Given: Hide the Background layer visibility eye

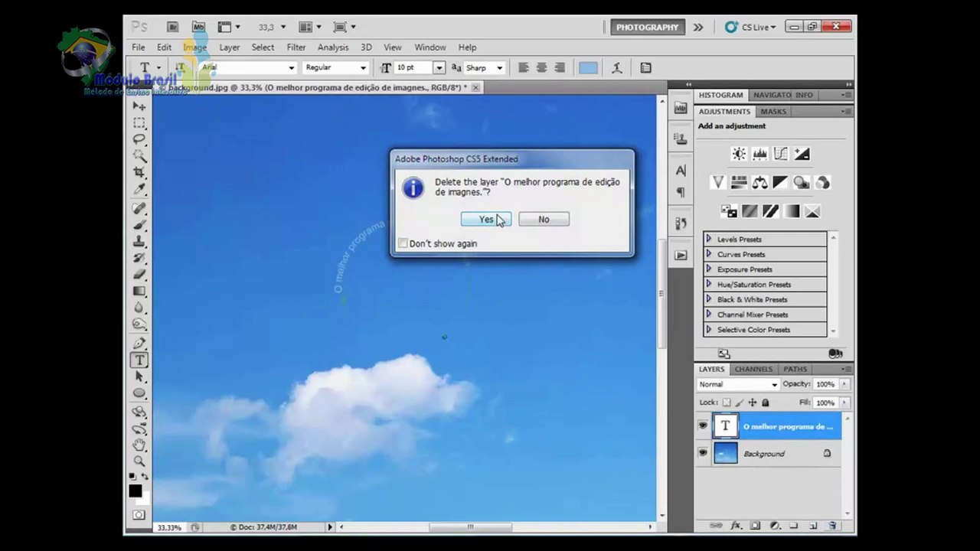Looking at the screenshot, I should click(x=703, y=453).
